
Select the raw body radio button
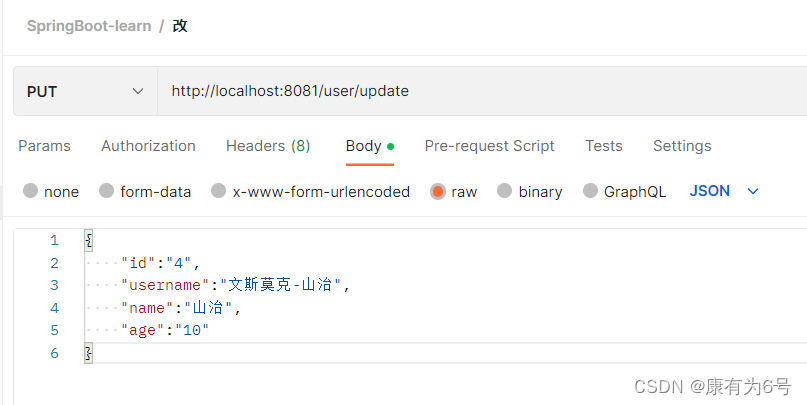tap(438, 191)
